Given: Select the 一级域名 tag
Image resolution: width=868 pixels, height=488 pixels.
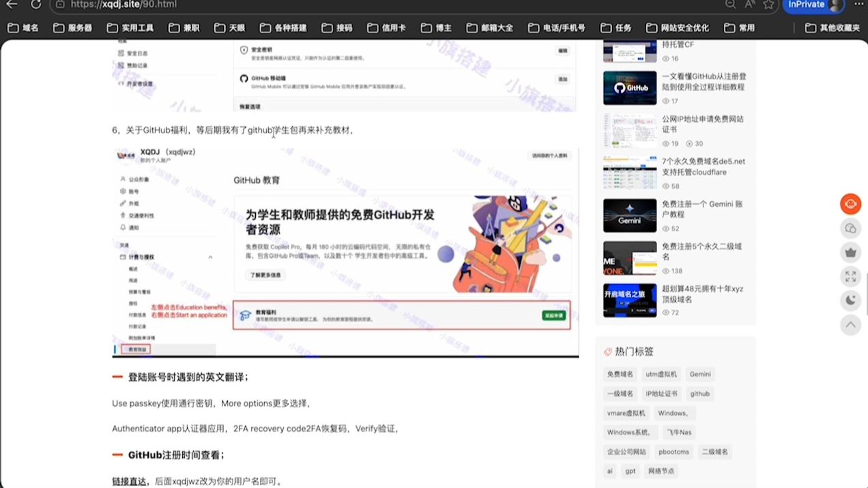Looking at the screenshot, I should coord(620,394).
